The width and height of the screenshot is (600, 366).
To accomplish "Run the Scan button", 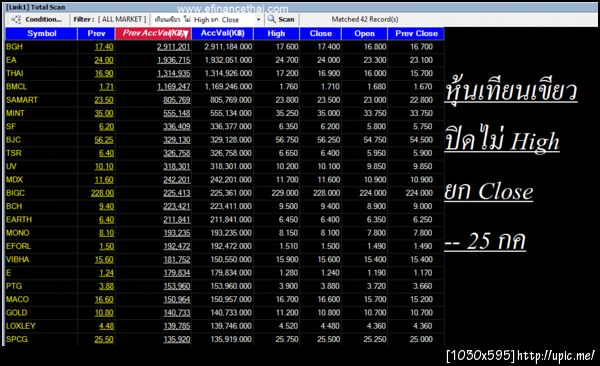I will (281, 19).
